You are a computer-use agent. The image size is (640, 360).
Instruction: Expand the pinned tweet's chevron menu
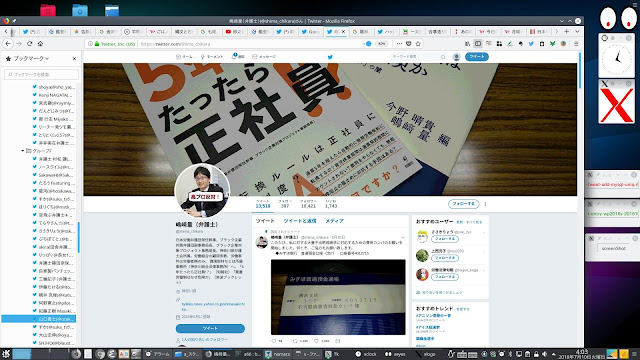click(x=402, y=237)
